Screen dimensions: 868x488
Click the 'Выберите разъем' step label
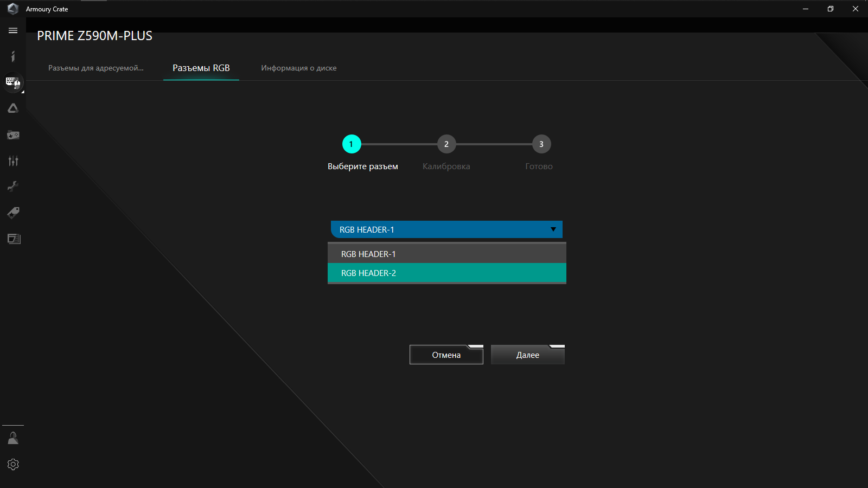click(363, 166)
